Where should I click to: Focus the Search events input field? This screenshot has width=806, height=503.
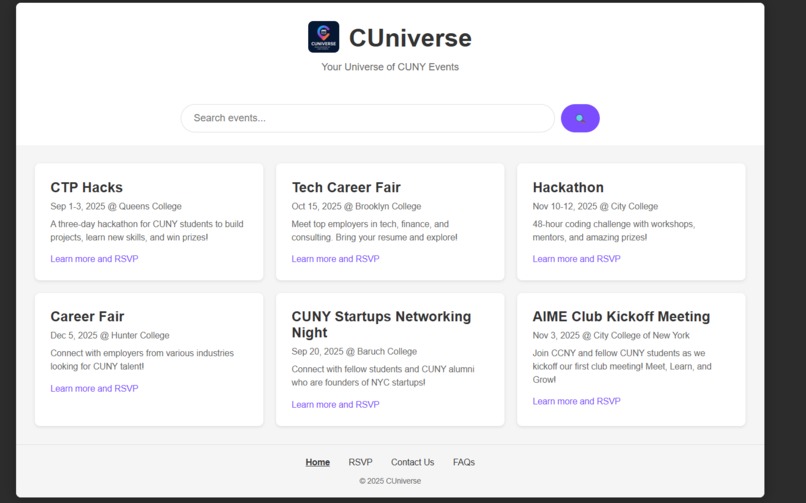[x=368, y=118]
